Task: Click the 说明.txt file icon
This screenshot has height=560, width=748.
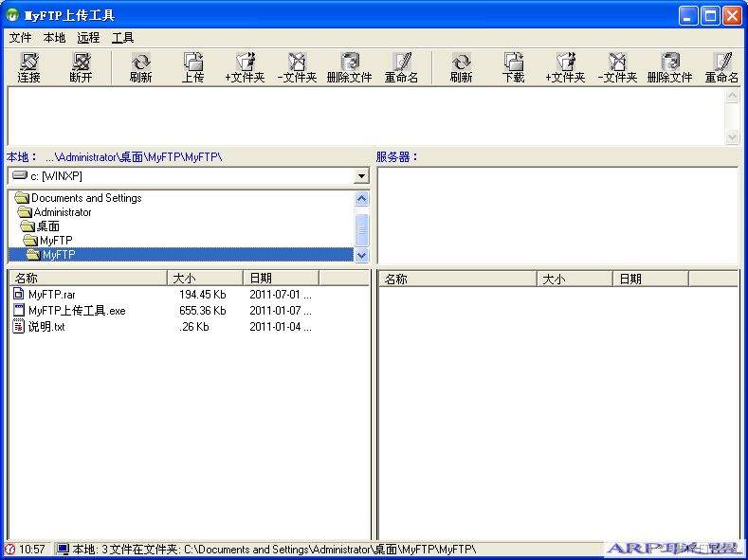Action: tap(19, 327)
